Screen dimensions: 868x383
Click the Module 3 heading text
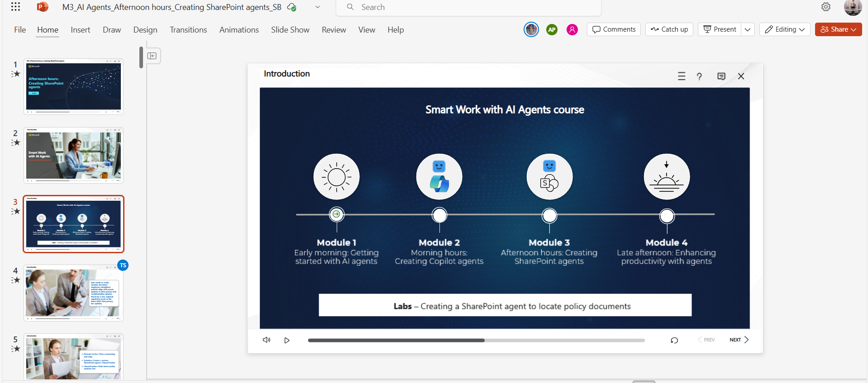point(549,242)
